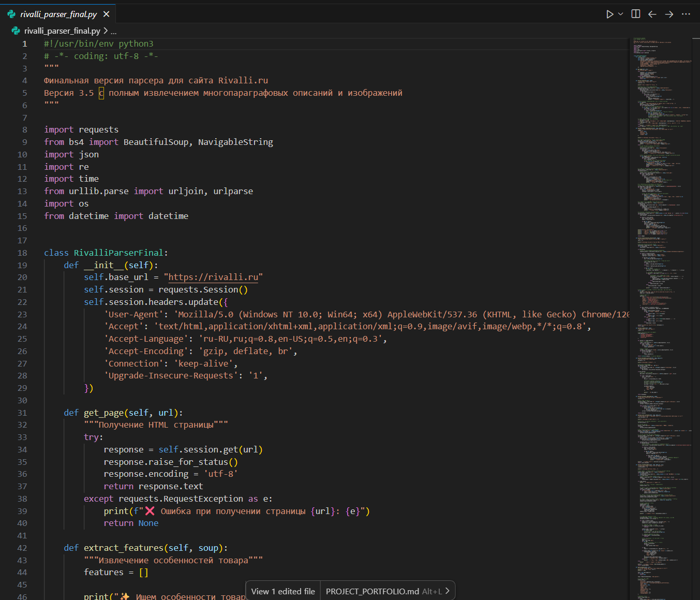This screenshot has width=700, height=600.
Task: Close the rivalli_parser_final.py tab
Action: 106,14
